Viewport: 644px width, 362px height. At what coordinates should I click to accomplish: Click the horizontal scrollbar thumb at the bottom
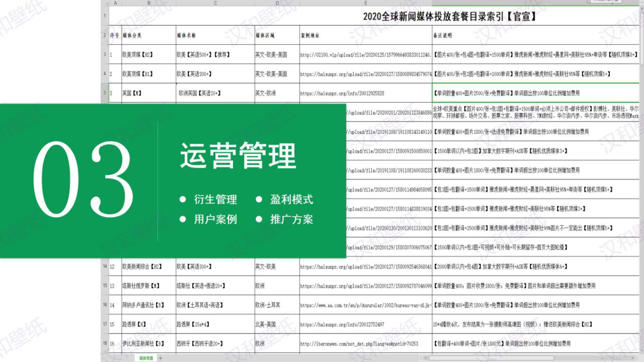pos(491,358)
